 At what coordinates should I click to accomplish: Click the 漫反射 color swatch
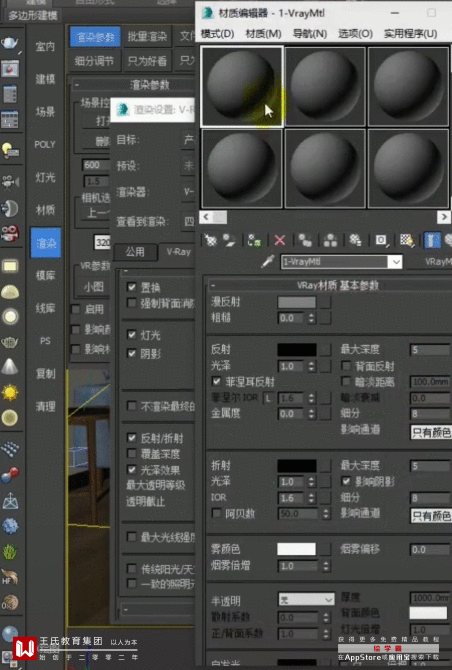[296, 302]
